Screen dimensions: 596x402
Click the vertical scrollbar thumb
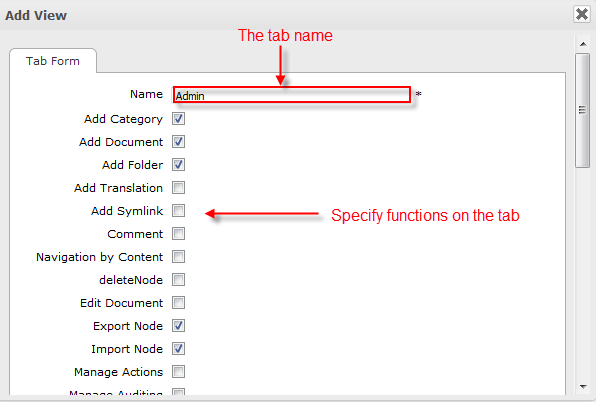pyautogui.click(x=582, y=110)
